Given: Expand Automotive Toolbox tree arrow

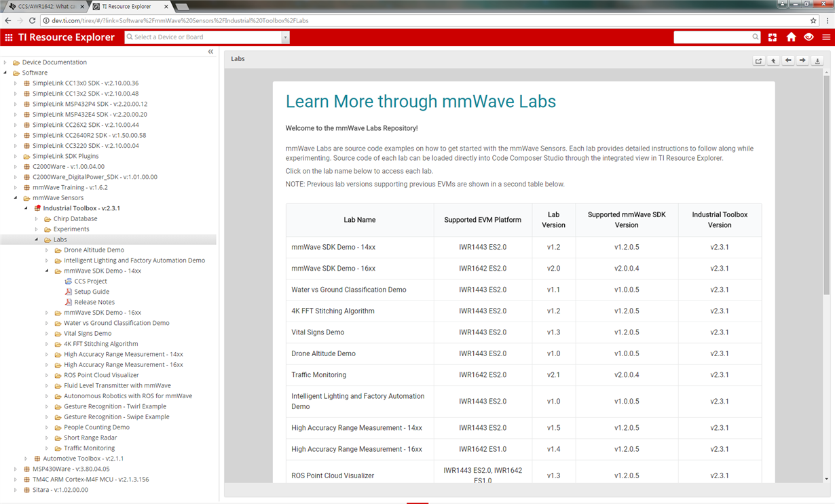Looking at the screenshot, I should (26, 459).
